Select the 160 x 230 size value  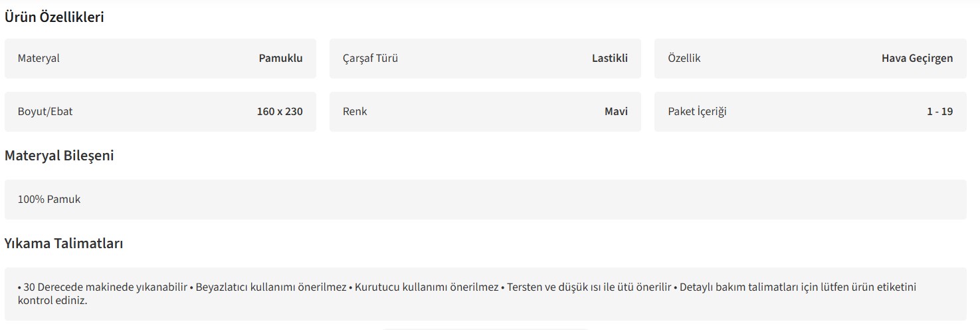coord(280,112)
